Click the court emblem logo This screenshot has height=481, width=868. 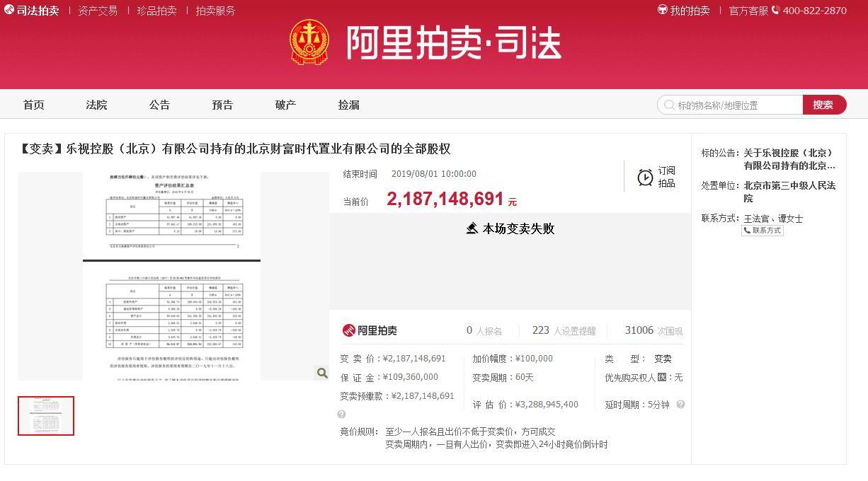tap(309, 42)
